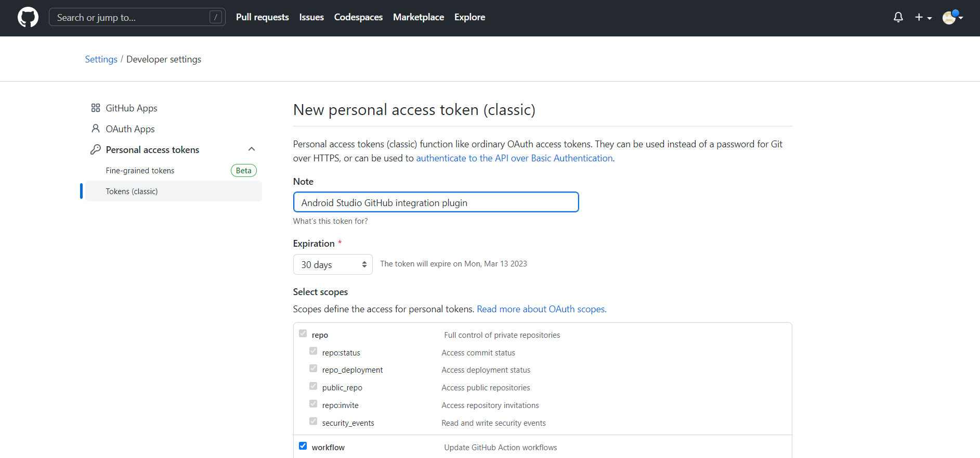Image resolution: width=980 pixels, height=458 pixels.
Task: Open Read more about OAuth scopes link
Action: [x=541, y=309]
